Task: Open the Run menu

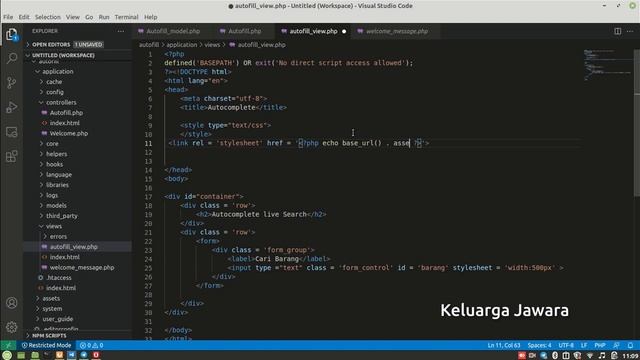Action: click(104, 17)
